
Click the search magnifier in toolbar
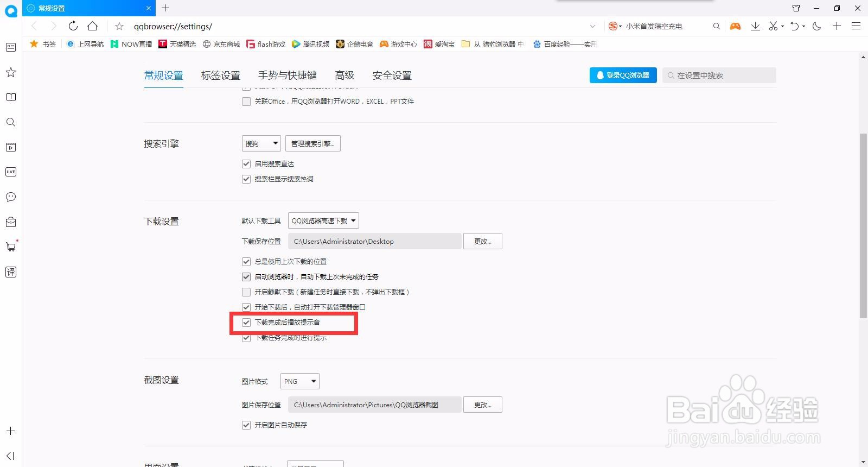pos(716,26)
